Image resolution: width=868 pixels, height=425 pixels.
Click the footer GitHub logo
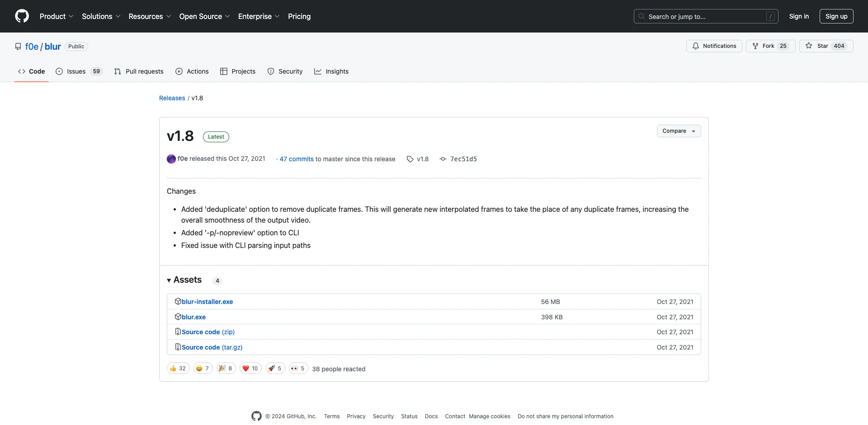click(x=256, y=416)
